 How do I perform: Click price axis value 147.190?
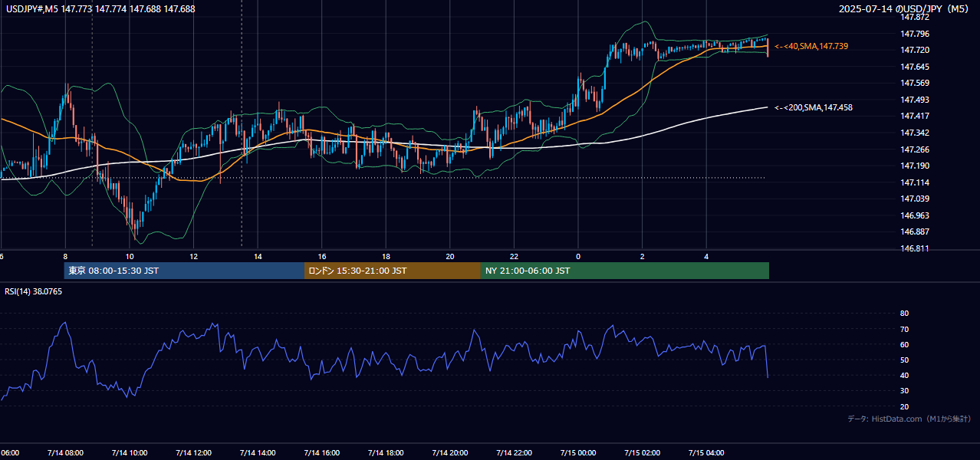[x=916, y=166]
